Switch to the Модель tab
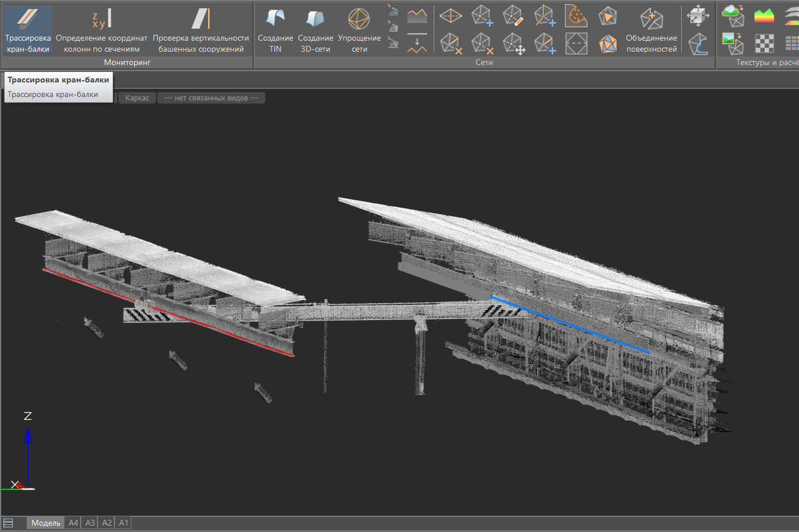Image resolution: width=799 pixels, height=532 pixels. pyautogui.click(x=45, y=523)
